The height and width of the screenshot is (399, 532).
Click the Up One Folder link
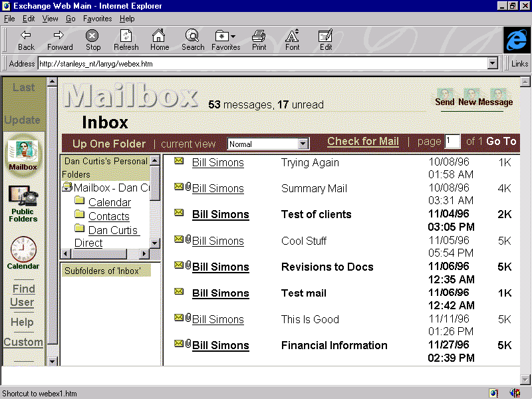[x=108, y=144]
